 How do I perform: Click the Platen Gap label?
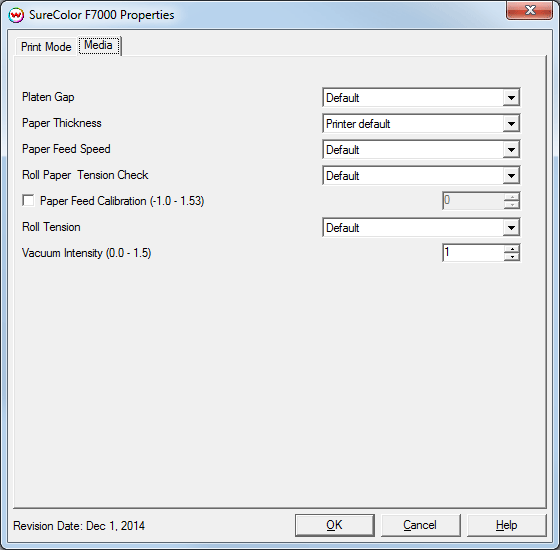click(48, 97)
